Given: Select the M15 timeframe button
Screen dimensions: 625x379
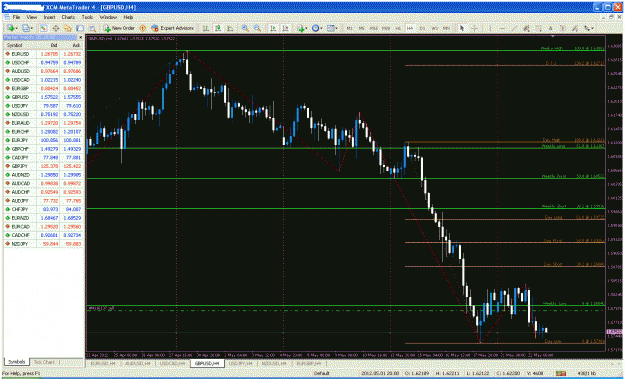Looking at the screenshot, I should (x=373, y=28).
